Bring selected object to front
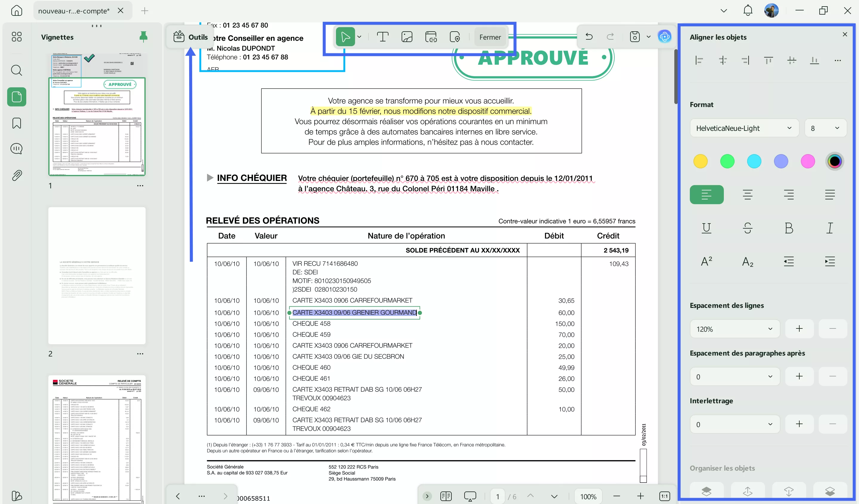The image size is (859, 504). (706, 491)
